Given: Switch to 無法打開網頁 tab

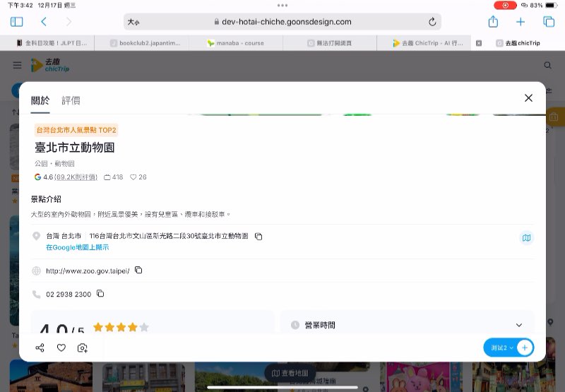Looking at the screenshot, I should (330, 43).
